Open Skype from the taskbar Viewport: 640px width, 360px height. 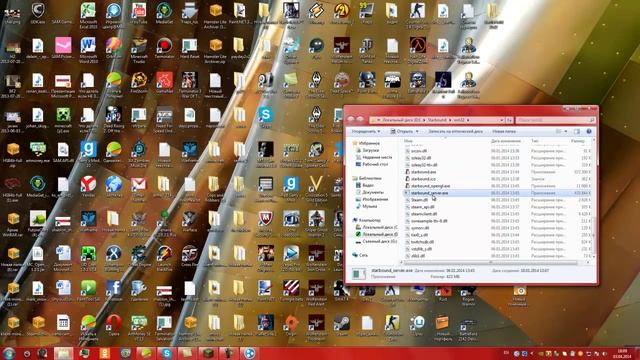point(166,353)
